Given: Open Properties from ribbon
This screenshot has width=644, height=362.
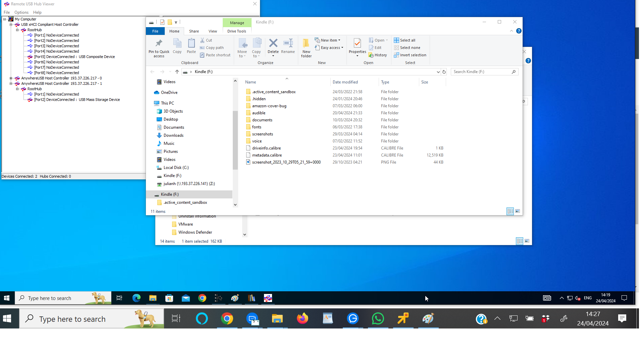Looking at the screenshot, I should 357,47.
